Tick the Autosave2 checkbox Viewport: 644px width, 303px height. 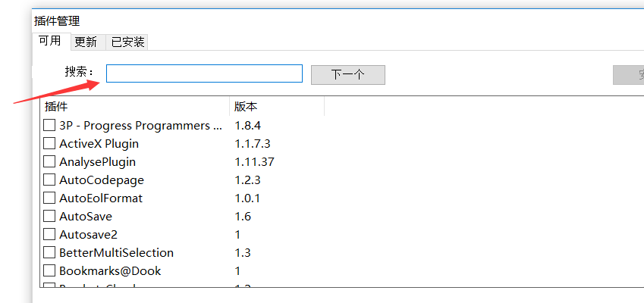point(49,235)
